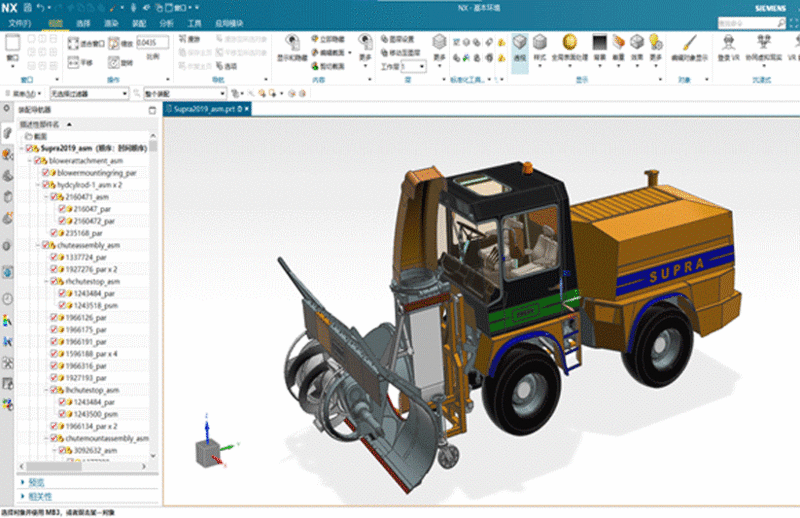The width and height of the screenshot is (800, 518).
Task: Click the Edit Section icon
Action: click(315, 52)
